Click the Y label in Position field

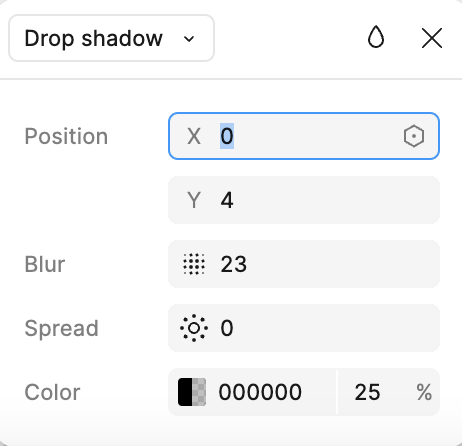coord(194,200)
